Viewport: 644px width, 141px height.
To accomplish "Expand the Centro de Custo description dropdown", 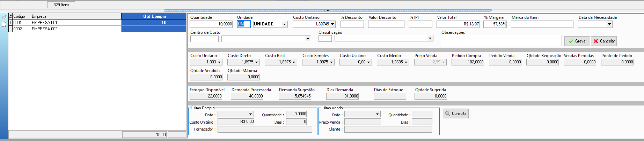I will click(x=308, y=39).
